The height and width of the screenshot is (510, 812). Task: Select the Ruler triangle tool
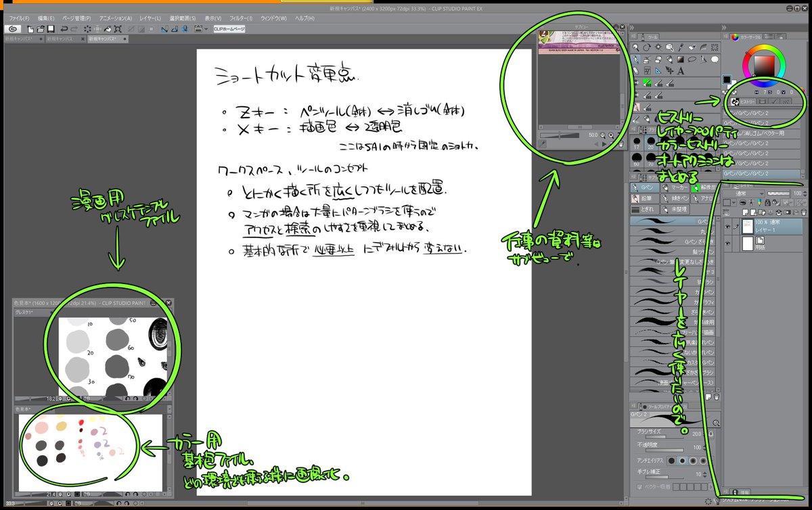pos(658,70)
